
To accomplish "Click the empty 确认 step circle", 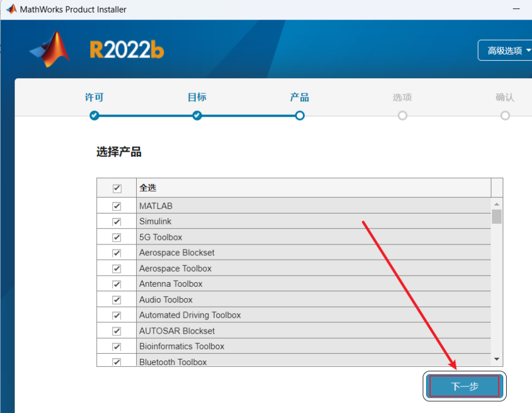I will (x=505, y=116).
